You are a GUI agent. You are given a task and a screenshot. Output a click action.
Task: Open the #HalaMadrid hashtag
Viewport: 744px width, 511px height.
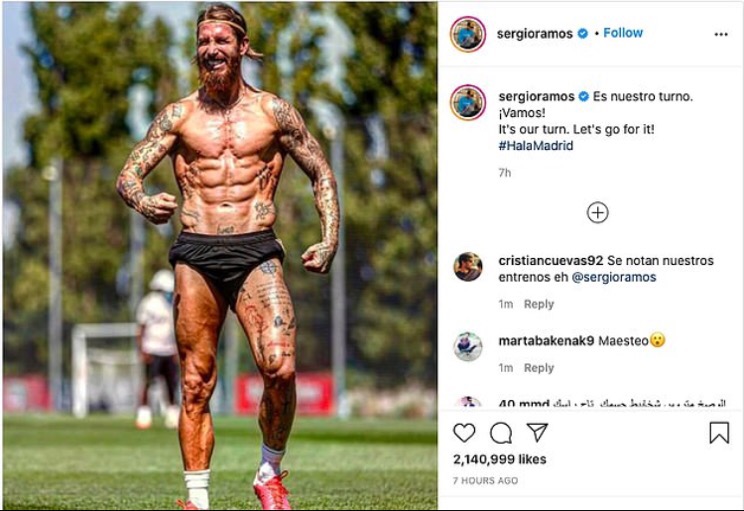[536, 146]
